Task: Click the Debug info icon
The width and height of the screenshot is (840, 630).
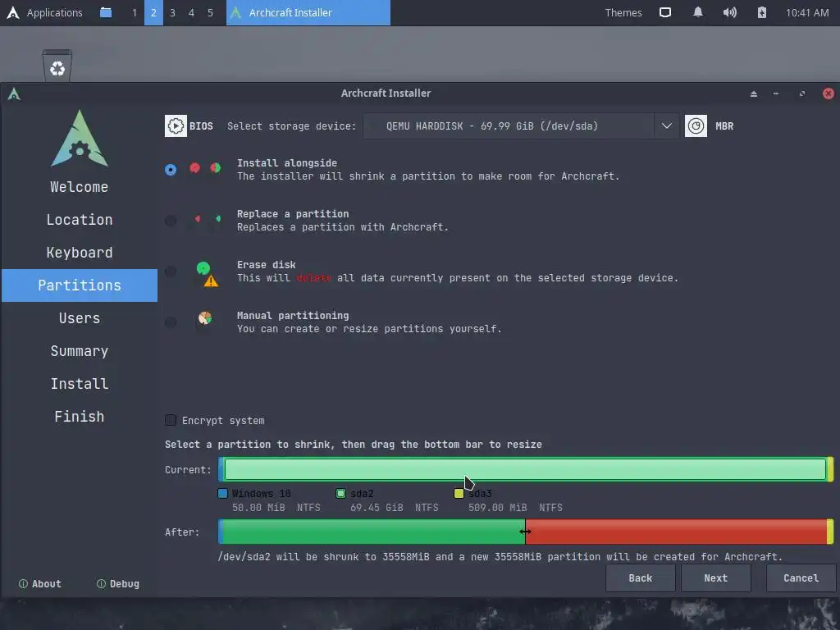Action: point(101,583)
